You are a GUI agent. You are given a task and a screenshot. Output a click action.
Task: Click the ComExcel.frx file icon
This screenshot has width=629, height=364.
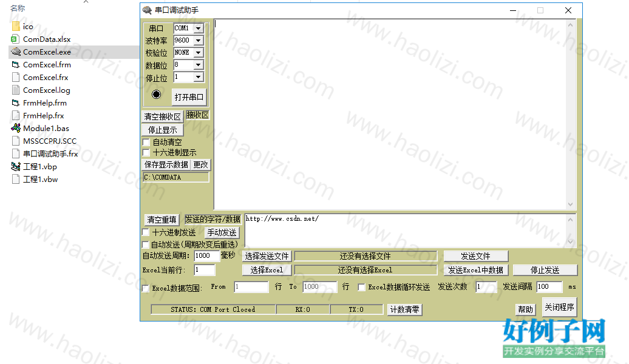(x=16, y=78)
